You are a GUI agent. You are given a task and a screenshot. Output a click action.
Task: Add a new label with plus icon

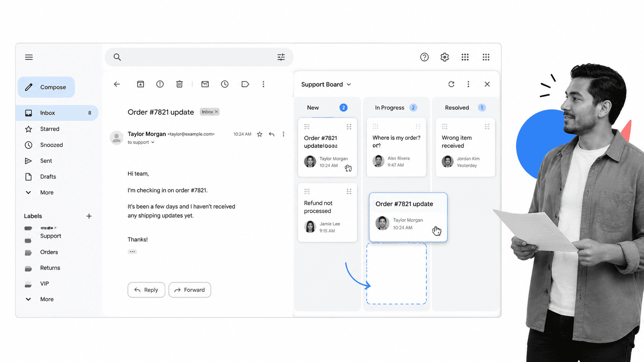pos(89,216)
